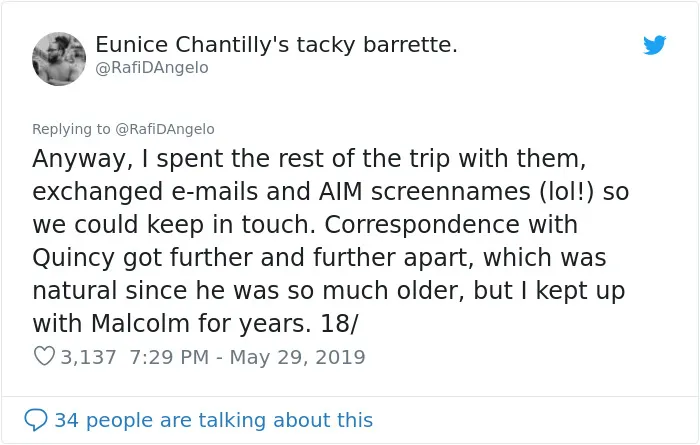Click the Replying to label
The image size is (700, 445).
pyautogui.click(x=71, y=129)
